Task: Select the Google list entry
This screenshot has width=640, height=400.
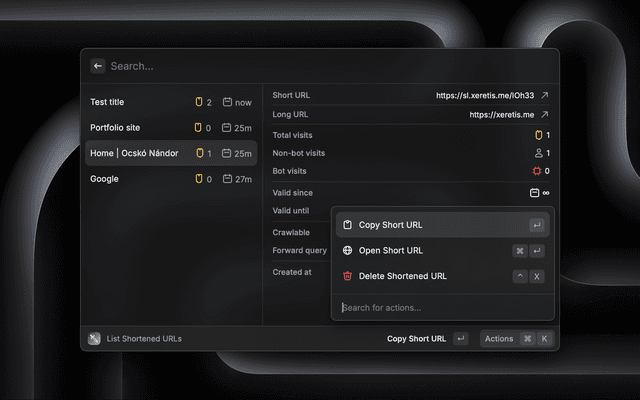Action: (168, 179)
